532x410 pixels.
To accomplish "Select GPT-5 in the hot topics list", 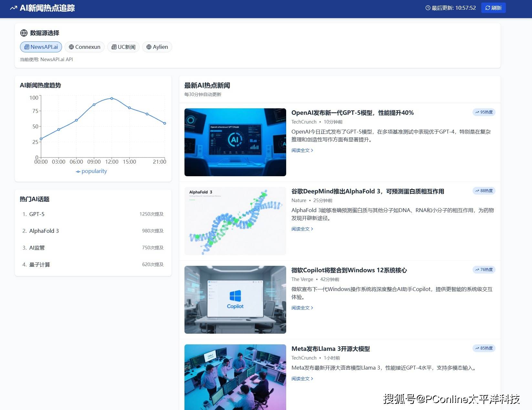I will (37, 214).
